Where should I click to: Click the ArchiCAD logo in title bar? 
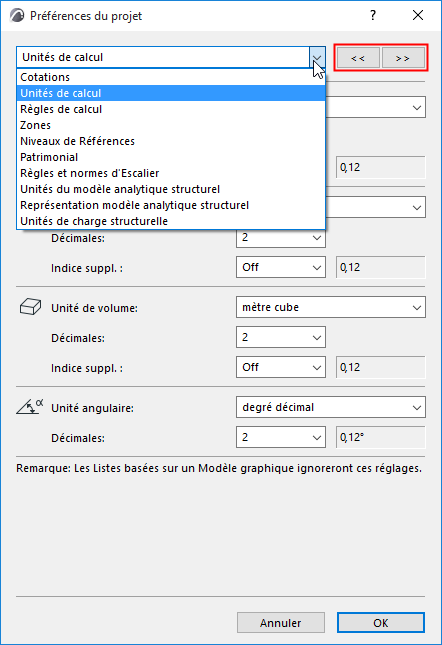17,16
